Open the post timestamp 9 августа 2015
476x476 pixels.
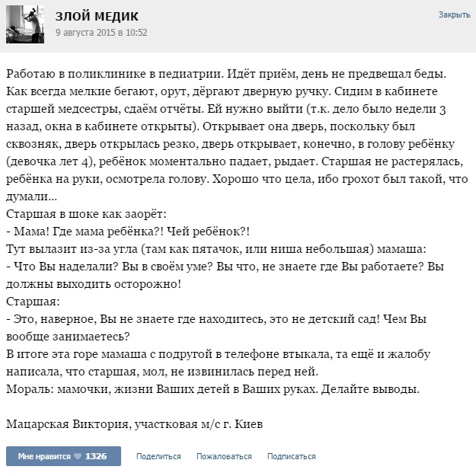click(x=101, y=32)
